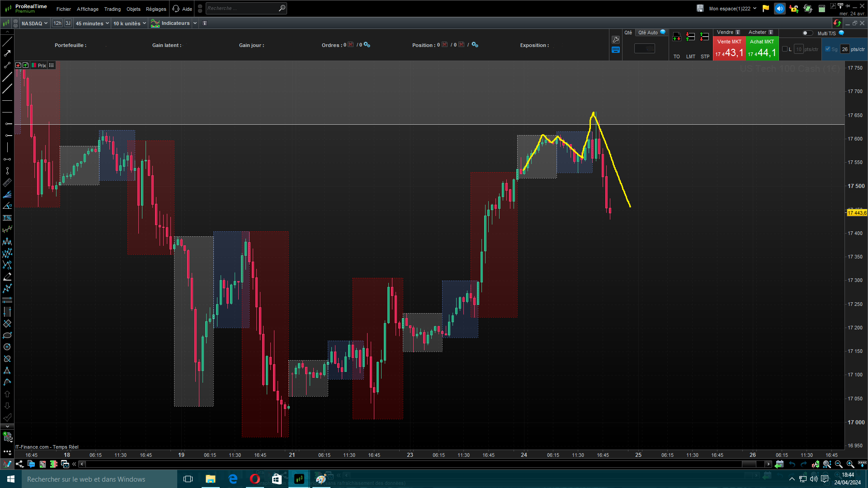Click the blue speaker sound icon
The width and height of the screenshot is (868, 488).
click(779, 9)
